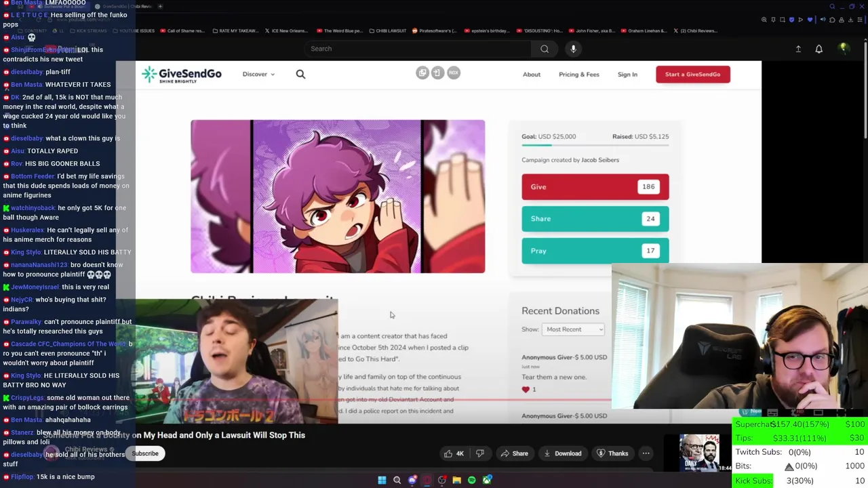
Task: Open the About menu item
Action: pos(532,75)
